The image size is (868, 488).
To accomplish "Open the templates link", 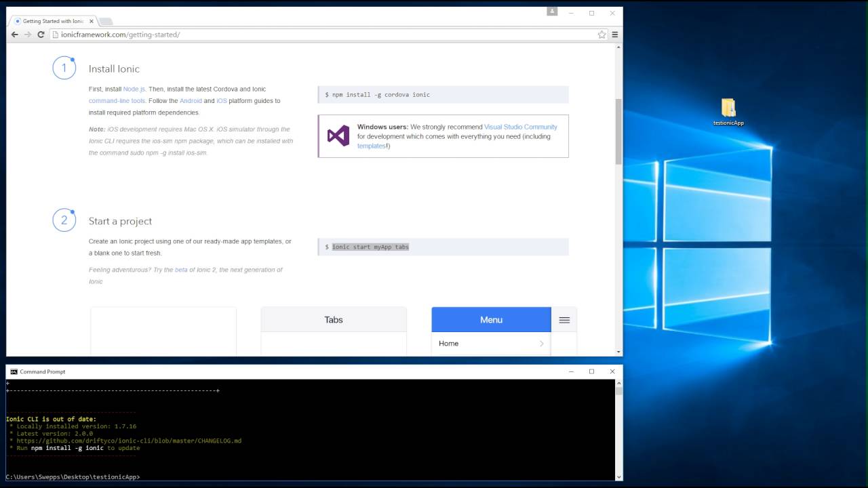I will (371, 146).
